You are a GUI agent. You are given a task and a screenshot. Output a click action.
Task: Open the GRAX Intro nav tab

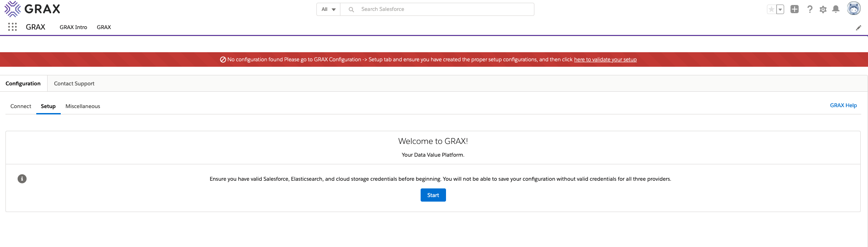73,27
